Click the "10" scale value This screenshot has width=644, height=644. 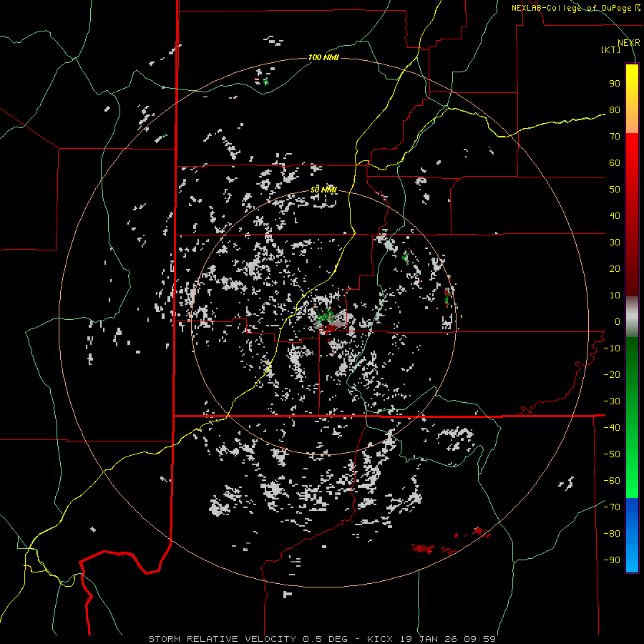615,296
